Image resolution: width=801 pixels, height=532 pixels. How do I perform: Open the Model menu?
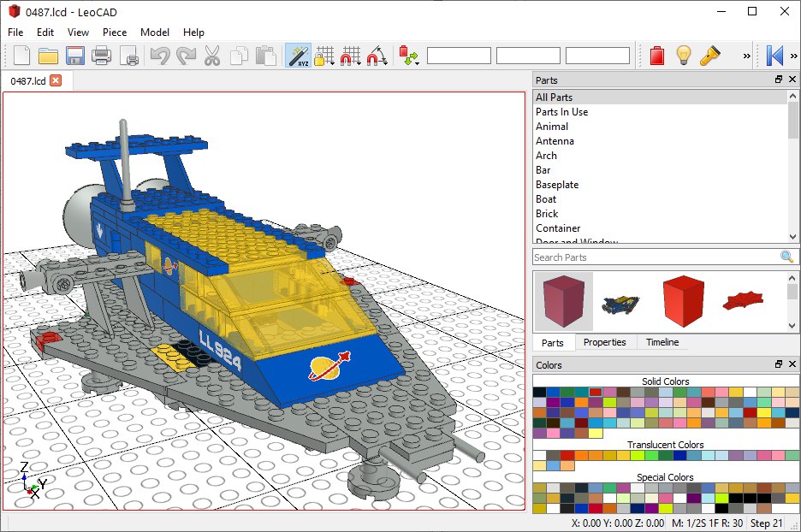155,33
